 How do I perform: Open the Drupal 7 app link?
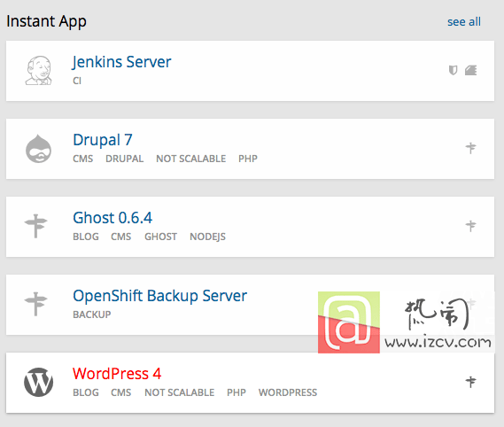click(103, 140)
